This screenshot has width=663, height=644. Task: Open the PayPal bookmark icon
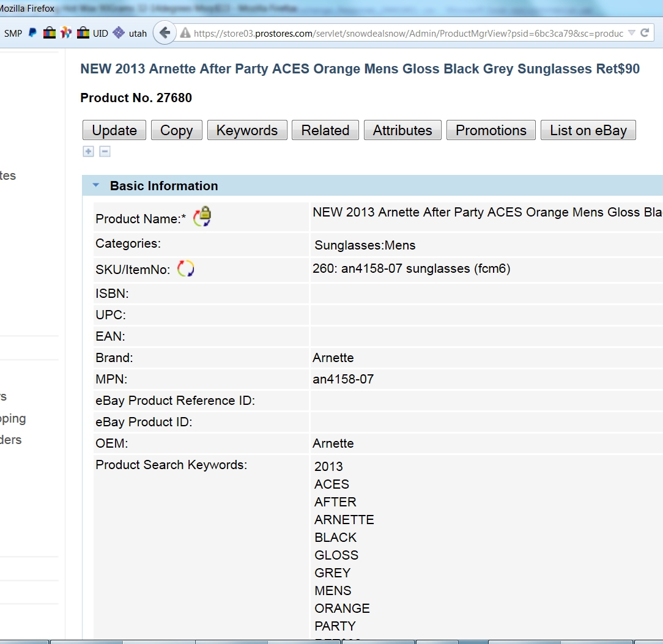point(32,32)
